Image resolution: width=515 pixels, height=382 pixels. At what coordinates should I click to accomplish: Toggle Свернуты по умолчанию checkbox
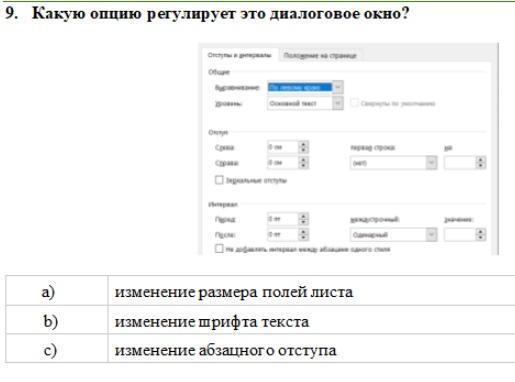[x=354, y=103]
